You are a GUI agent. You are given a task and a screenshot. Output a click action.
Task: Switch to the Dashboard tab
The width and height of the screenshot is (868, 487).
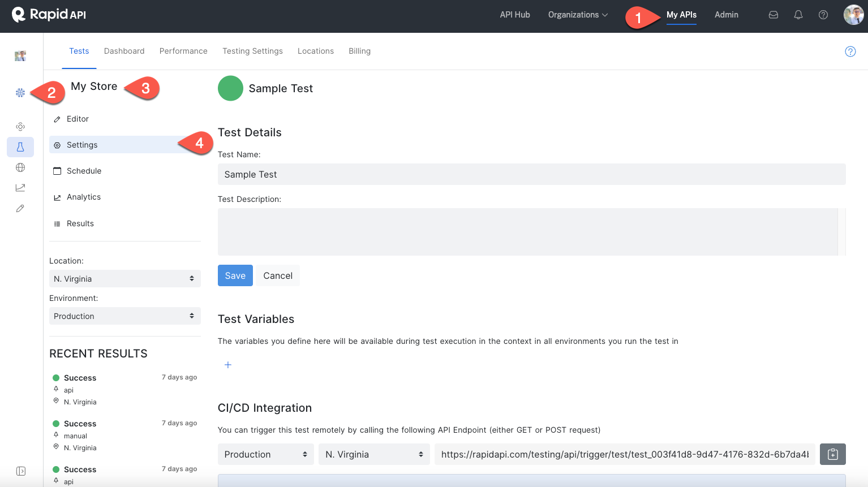pos(124,51)
